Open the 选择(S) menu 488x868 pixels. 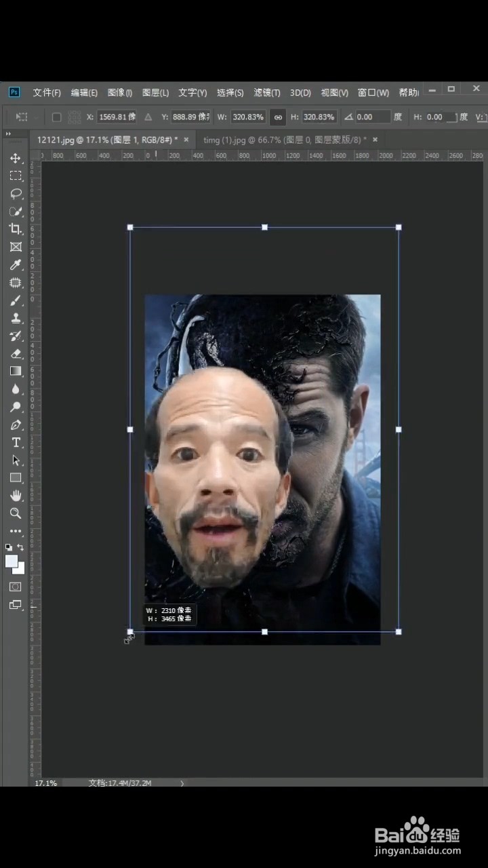click(230, 93)
